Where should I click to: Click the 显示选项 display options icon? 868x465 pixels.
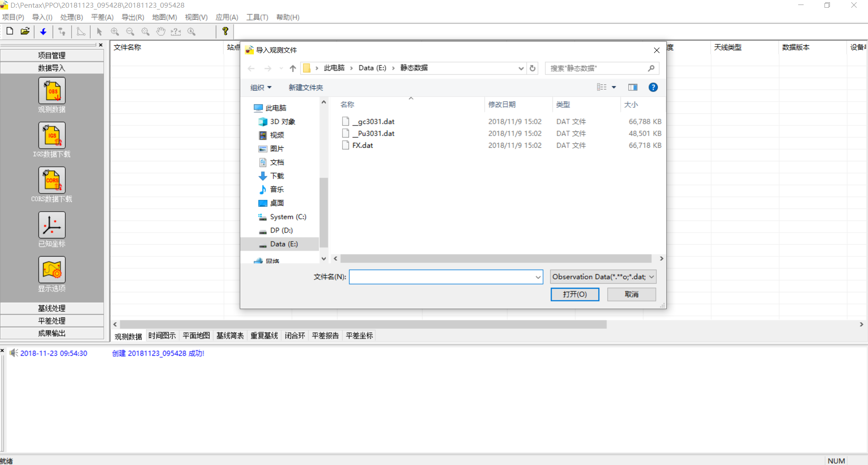coord(52,270)
